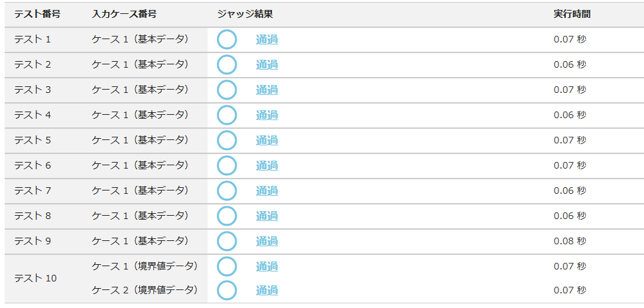Click the pass circle icon for テスト 5

(227, 141)
